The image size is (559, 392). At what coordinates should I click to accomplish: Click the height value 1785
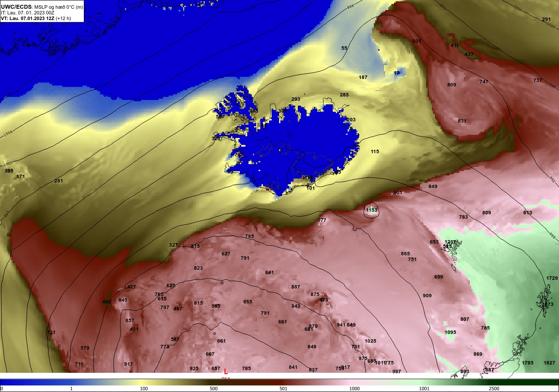pyautogui.click(x=528, y=363)
